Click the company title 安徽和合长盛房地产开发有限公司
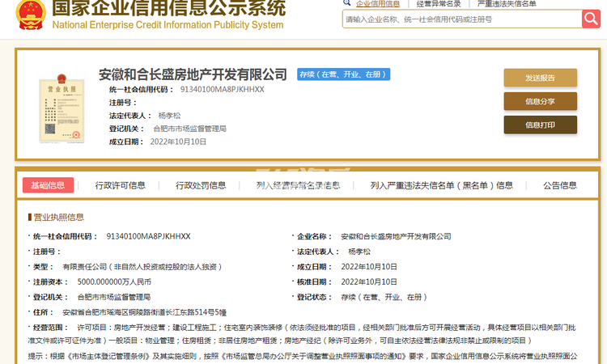This screenshot has height=364, width=607. (193, 74)
